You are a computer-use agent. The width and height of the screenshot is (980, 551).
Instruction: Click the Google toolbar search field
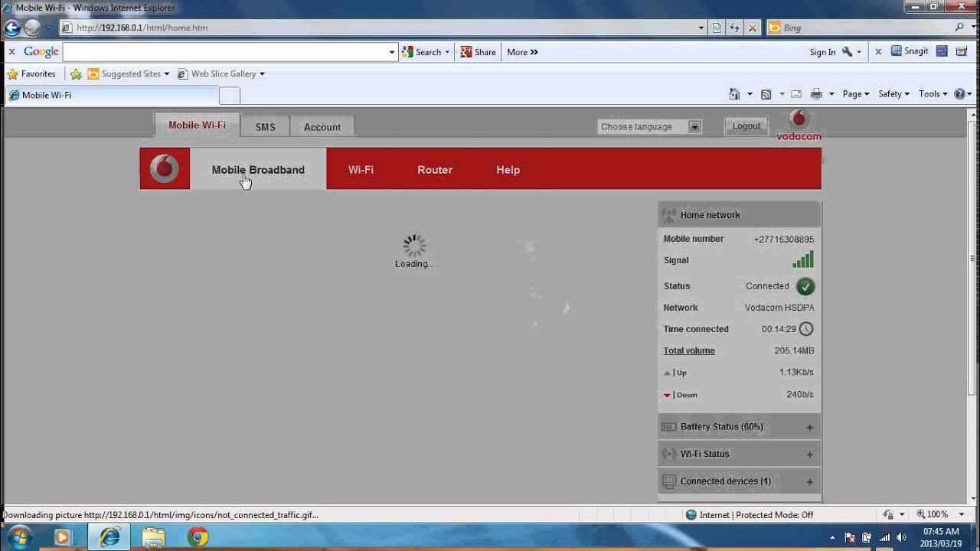pos(225,52)
